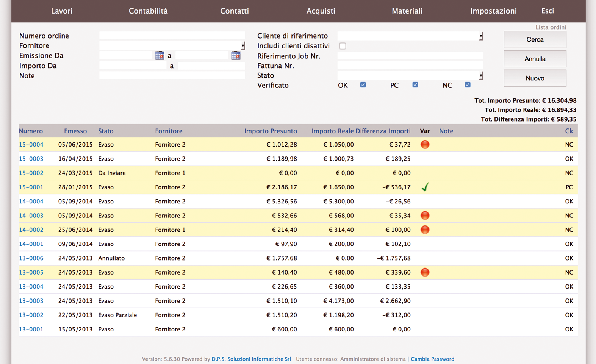
Task: Uncheck the OK verificato checkbox
Action: pyautogui.click(x=363, y=85)
